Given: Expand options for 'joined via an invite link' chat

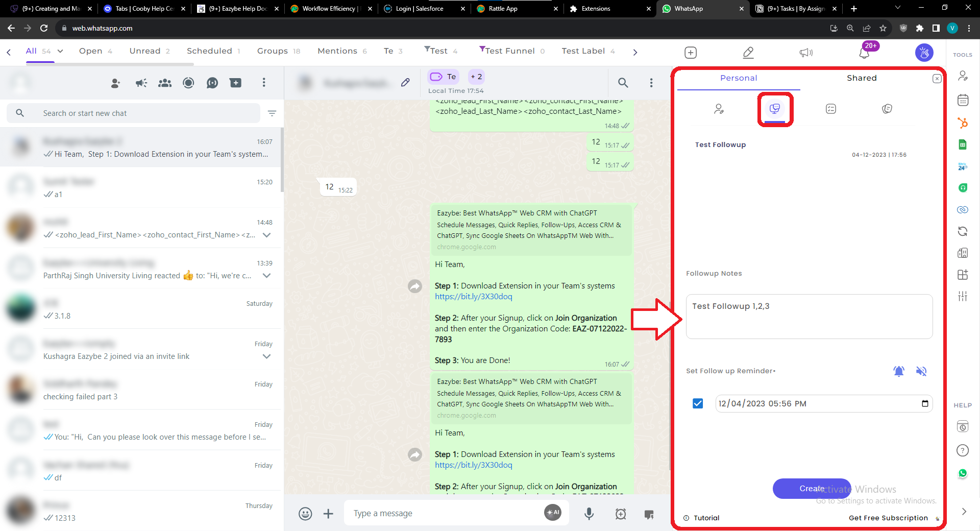Looking at the screenshot, I should point(266,356).
